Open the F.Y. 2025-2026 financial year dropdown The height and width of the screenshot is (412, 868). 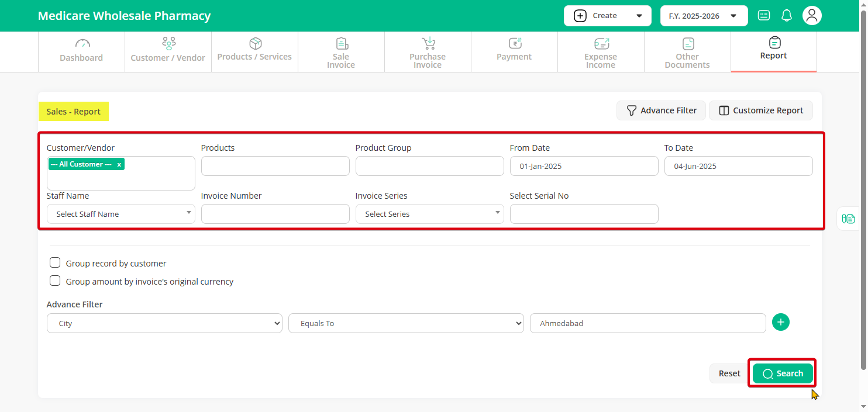[x=704, y=16]
